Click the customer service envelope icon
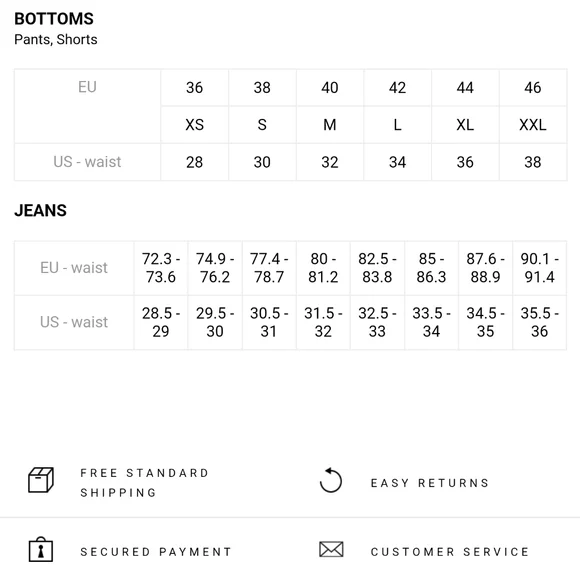This screenshot has height=580, width=580. point(331,549)
